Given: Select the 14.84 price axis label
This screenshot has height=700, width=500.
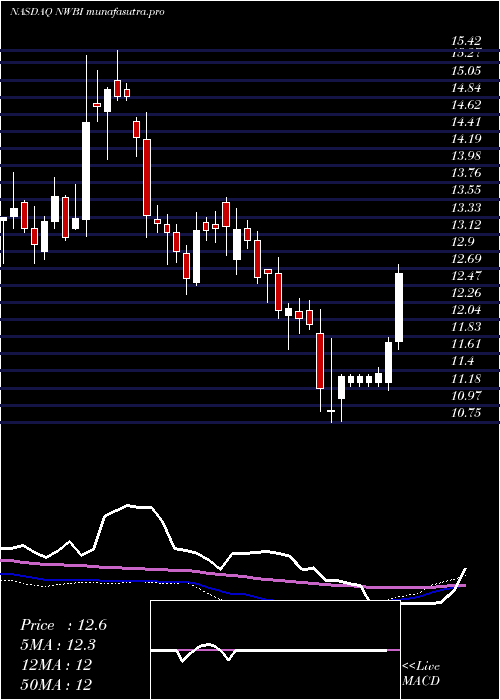Looking at the screenshot, I should [466, 88].
